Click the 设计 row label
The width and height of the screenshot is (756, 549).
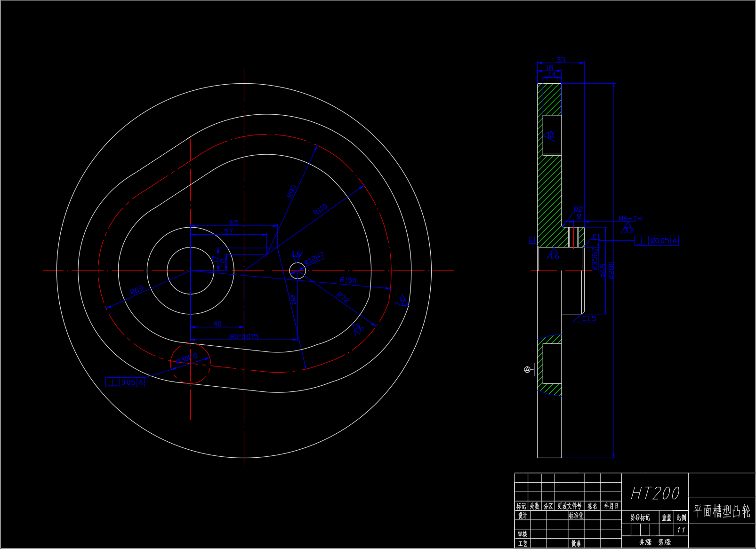click(523, 516)
